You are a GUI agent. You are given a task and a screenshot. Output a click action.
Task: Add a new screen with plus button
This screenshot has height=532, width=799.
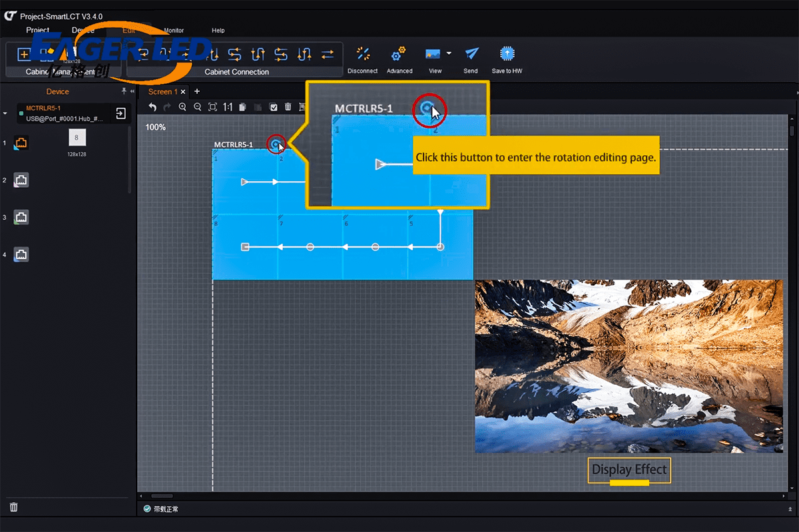click(197, 91)
